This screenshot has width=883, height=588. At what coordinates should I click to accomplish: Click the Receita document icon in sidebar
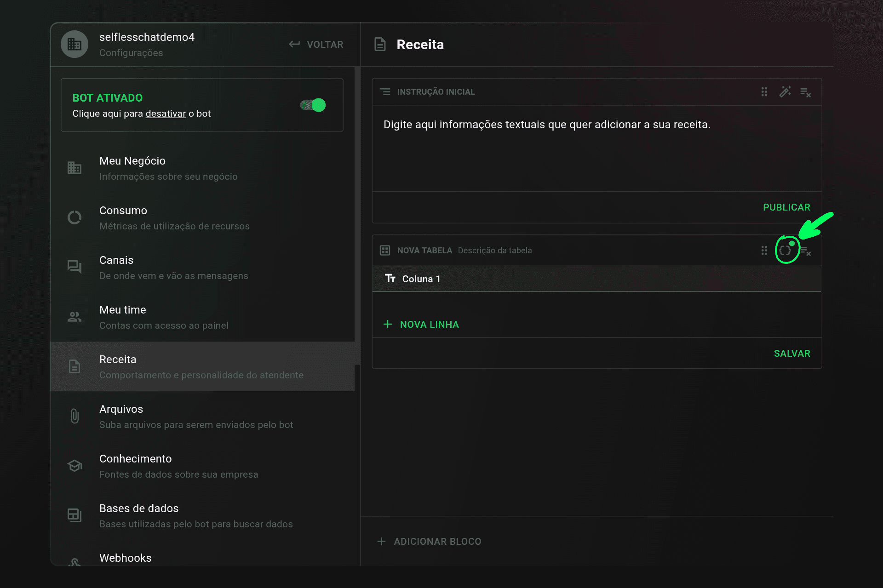pos(75,366)
